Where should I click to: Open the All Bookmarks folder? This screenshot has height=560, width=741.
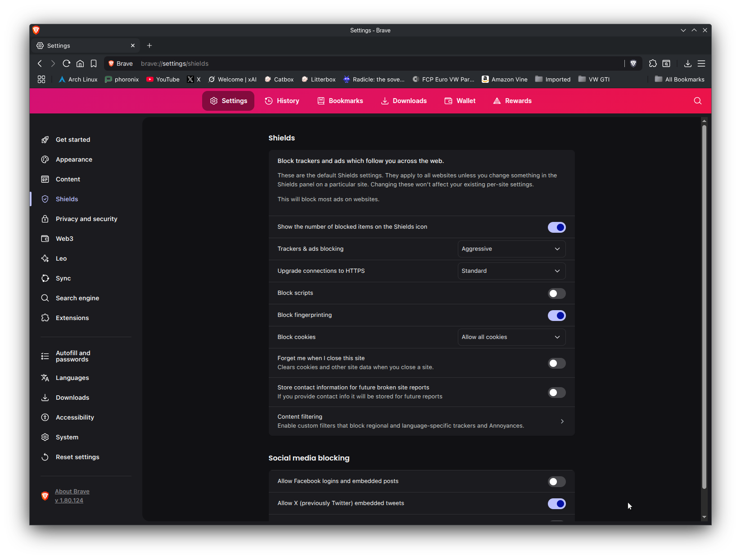click(680, 79)
